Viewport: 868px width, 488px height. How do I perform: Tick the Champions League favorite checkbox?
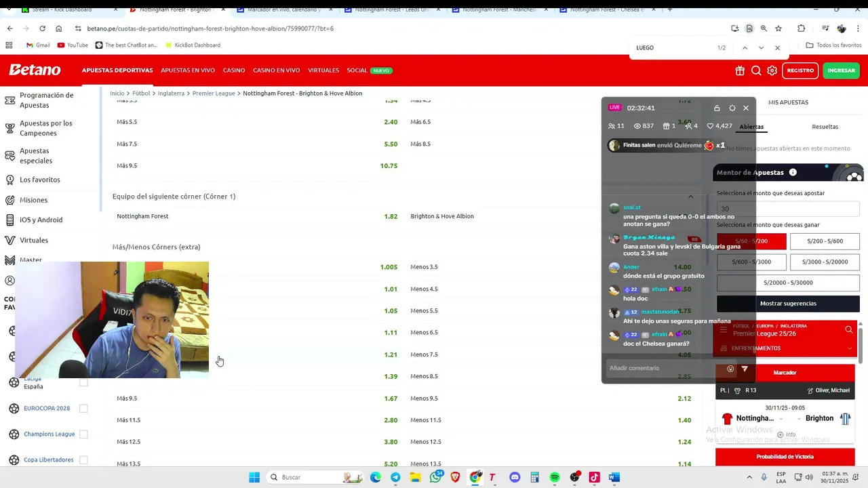[83, 434]
